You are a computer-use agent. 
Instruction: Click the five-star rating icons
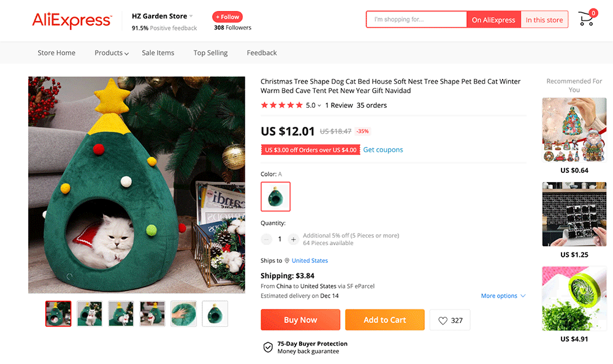tap(281, 105)
